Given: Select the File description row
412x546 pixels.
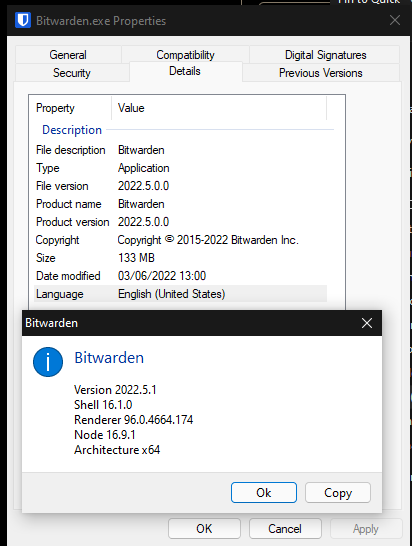Looking at the screenshot, I should (x=180, y=150).
